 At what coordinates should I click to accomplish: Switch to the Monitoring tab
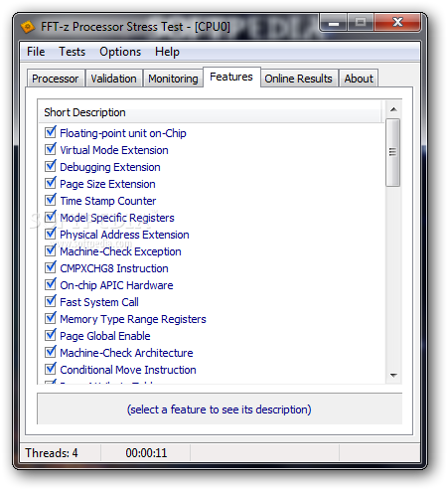173,79
